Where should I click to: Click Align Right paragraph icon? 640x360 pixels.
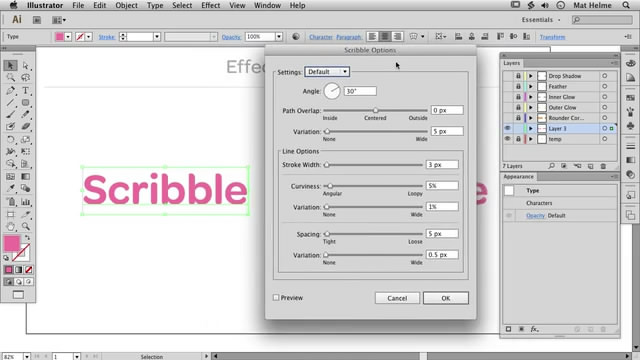[x=397, y=37]
